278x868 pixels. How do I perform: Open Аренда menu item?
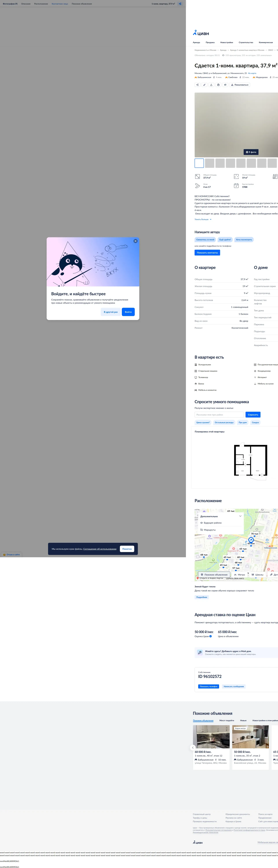click(196, 42)
